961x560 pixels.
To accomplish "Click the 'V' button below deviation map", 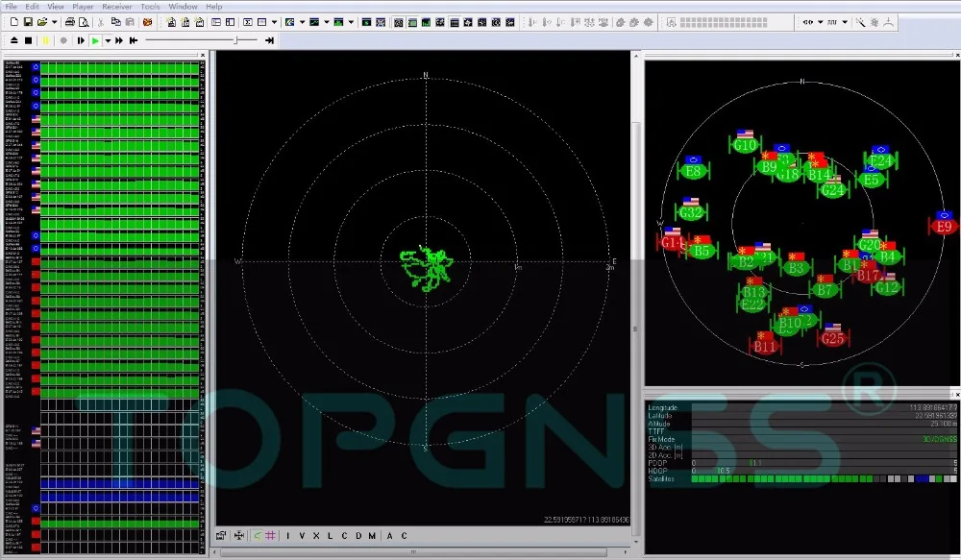I will 302,536.
